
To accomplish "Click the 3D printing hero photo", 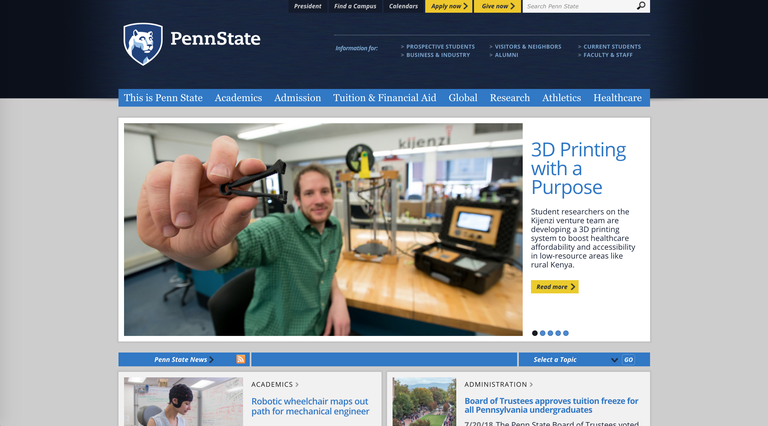I will click(x=323, y=229).
